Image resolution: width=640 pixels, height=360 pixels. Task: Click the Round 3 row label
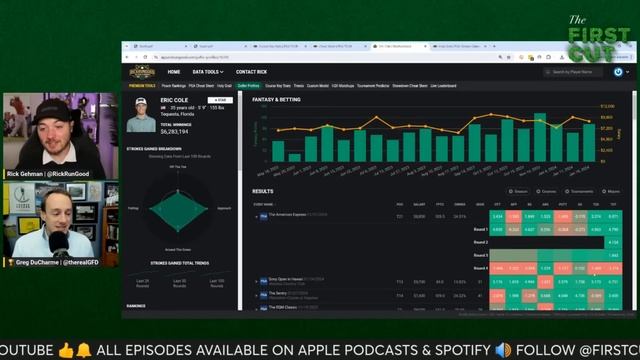pyautogui.click(x=480, y=255)
